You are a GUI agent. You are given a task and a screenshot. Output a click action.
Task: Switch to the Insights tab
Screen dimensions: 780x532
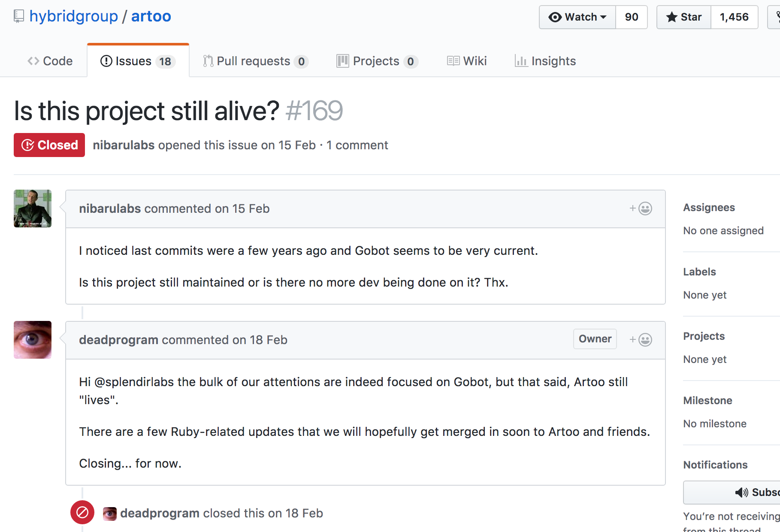(x=545, y=61)
